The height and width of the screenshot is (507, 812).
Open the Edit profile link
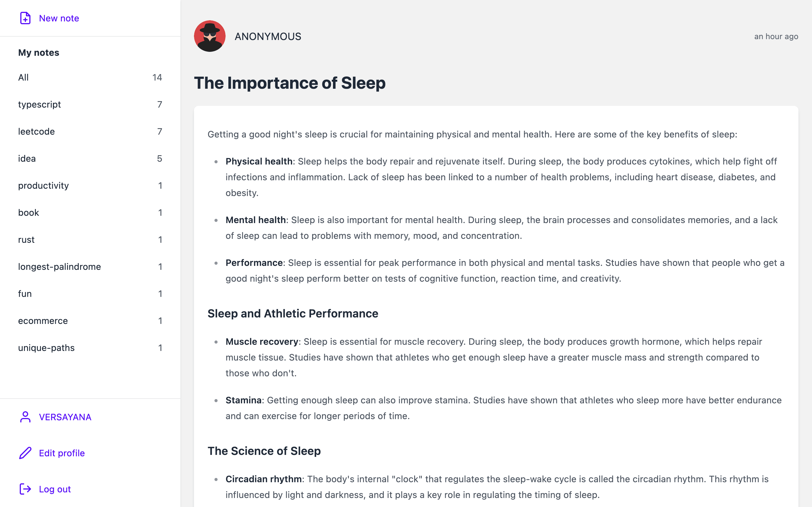pyautogui.click(x=62, y=453)
